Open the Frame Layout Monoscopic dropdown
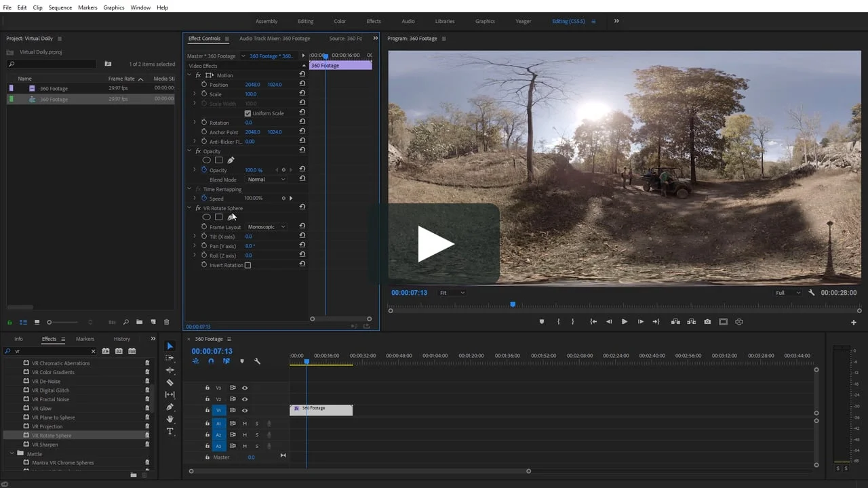This screenshot has width=868, height=488. (266, 226)
